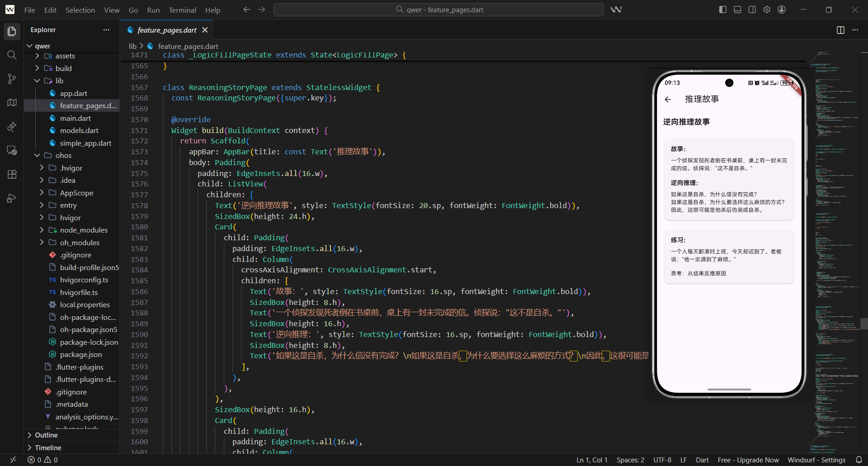The height and width of the screenshot is (466, 868).
Task: Toggle the bottom panel layout icon
Action: (737, 10)
